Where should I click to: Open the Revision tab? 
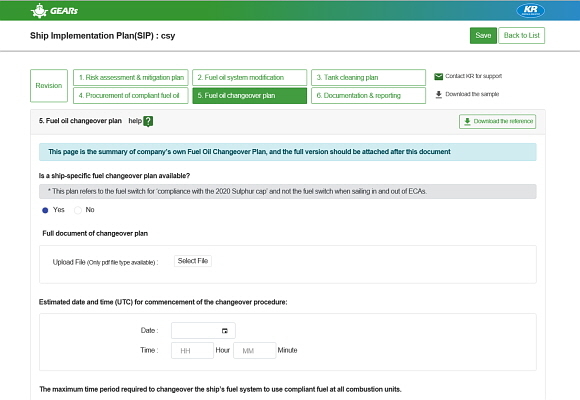[49, 86]
